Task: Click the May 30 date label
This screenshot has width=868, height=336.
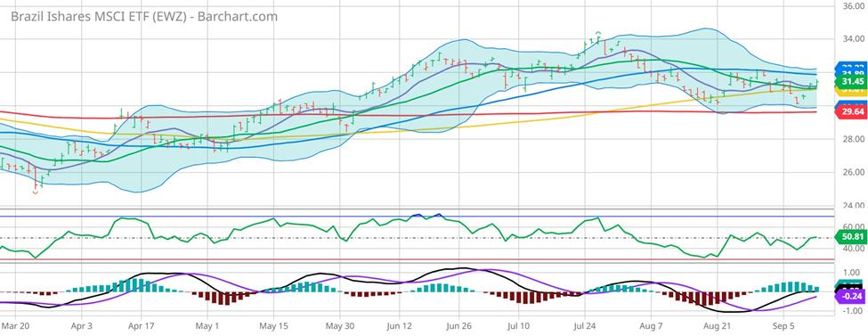Action: point(339,325)
